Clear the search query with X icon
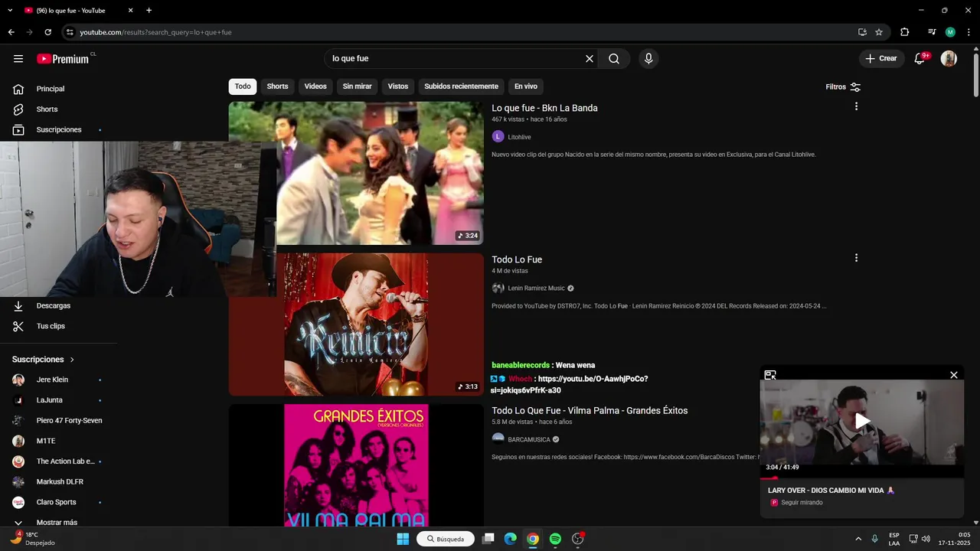This screenshot has width=980, height=551. point(590,59)
